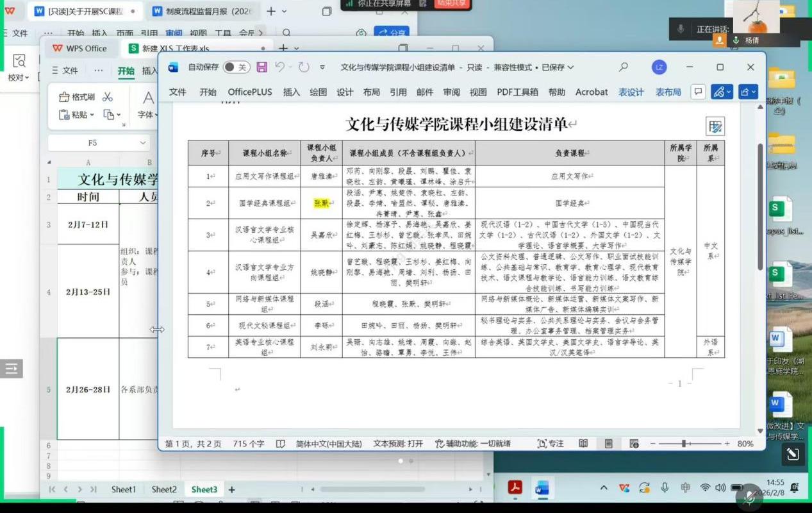The height and width of the screenshot is (513, 812).
Task: Click the 80% zoom level button
Action: tap(745, 443)
